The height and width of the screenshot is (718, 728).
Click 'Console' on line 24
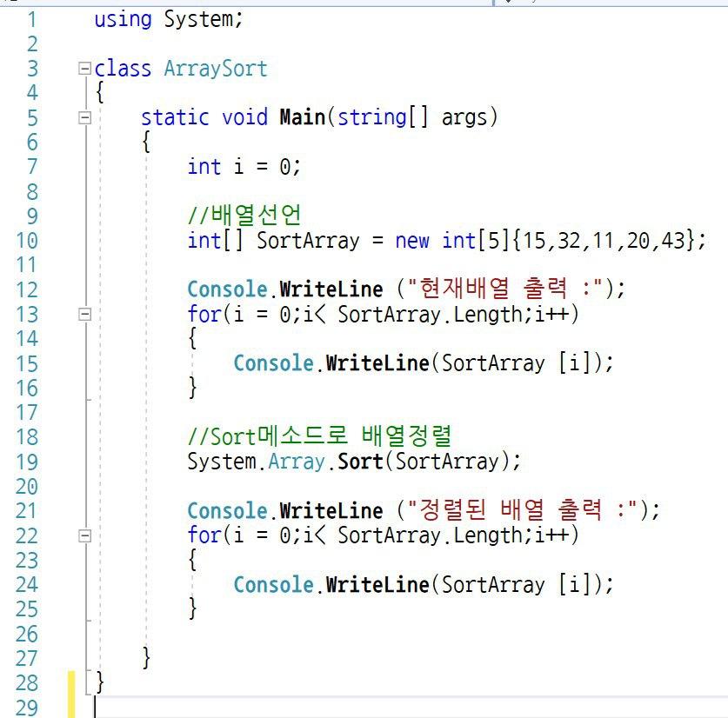(x=274, y=585)
